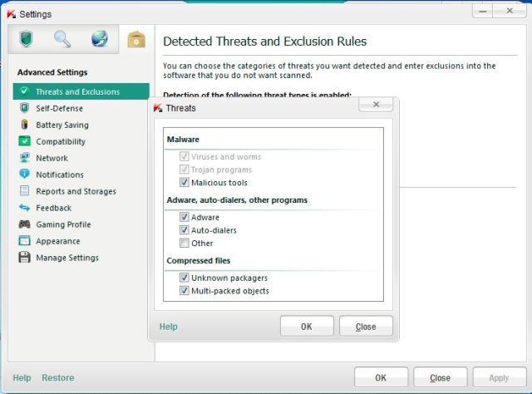Open the Scan magnifier settings tab
The image size is (532, 394).
click(x=62, y=39)
